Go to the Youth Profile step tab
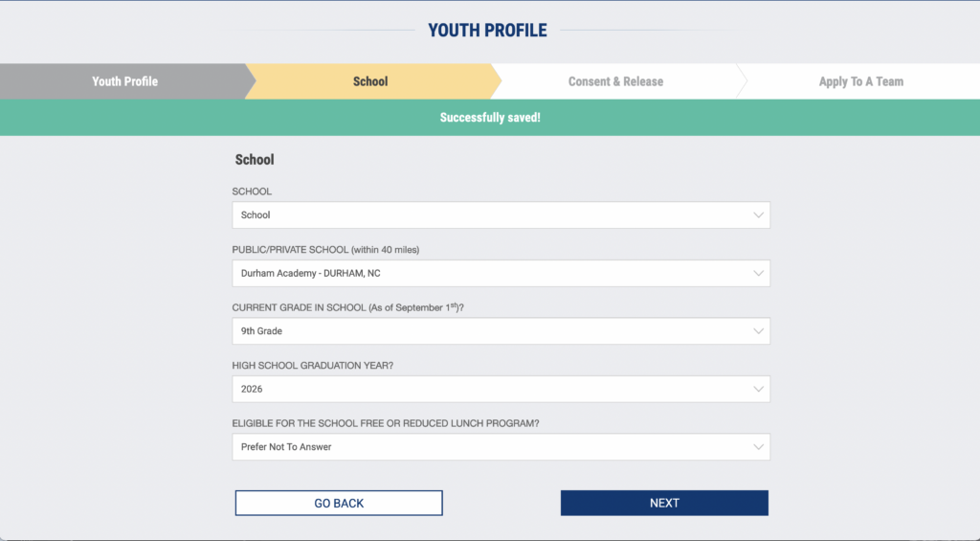The image size is (980, 541). pyautogui.click(x=125, y=81)
